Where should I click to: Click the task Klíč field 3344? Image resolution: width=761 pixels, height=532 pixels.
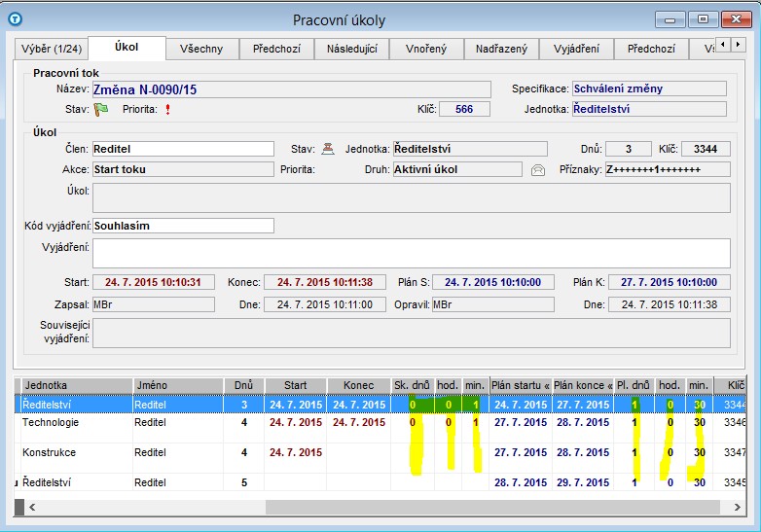[x=706, y=149]
